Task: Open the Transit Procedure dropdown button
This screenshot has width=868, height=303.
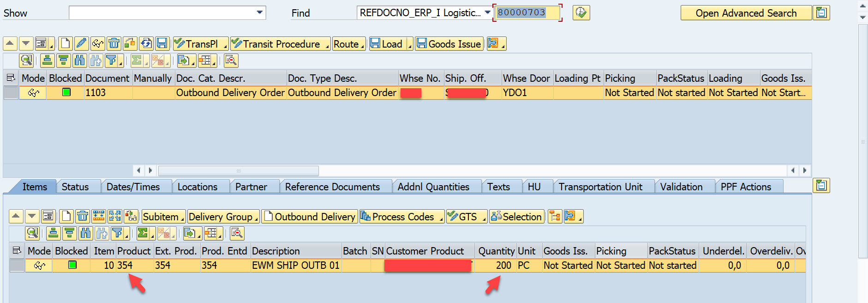Action: [x=280, y=44]
